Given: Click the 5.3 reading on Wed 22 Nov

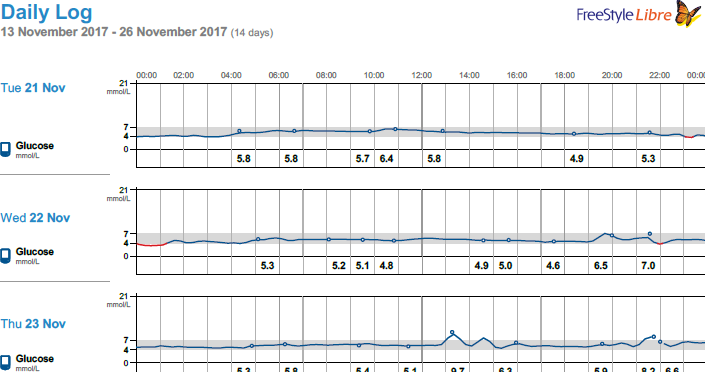Looking at the screenshot, I should click(x=267, y=266).
